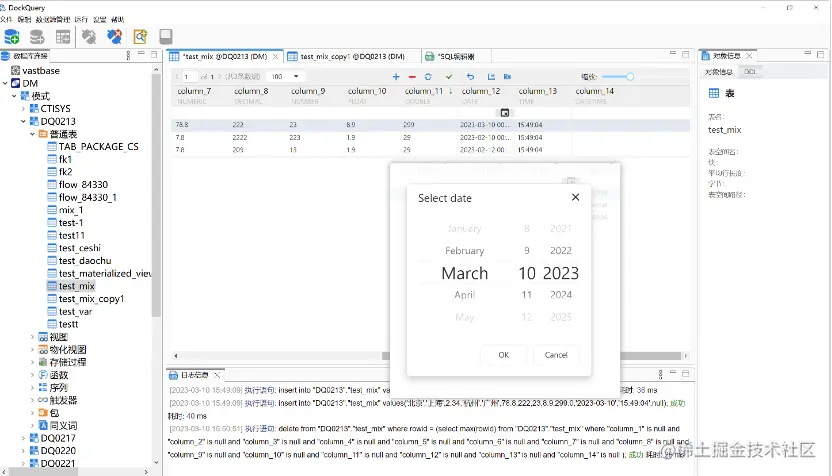Click the three-dot menu in navigator panel header

128,55
